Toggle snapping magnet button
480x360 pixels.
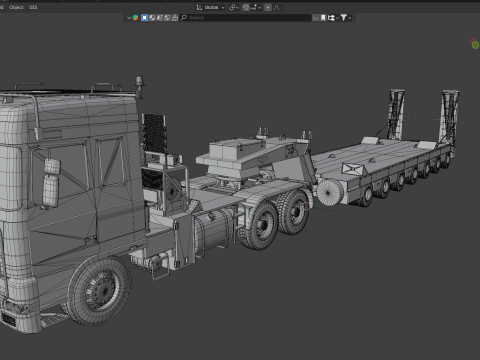(x=246, y=7)
